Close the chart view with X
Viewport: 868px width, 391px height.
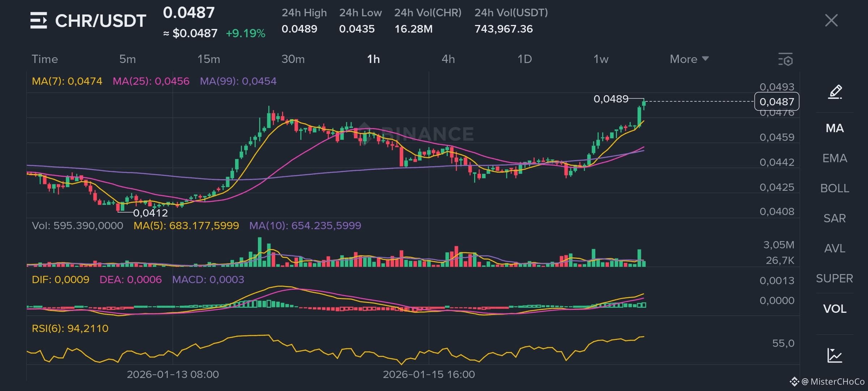pyautogui.click(x=831, y=20)
